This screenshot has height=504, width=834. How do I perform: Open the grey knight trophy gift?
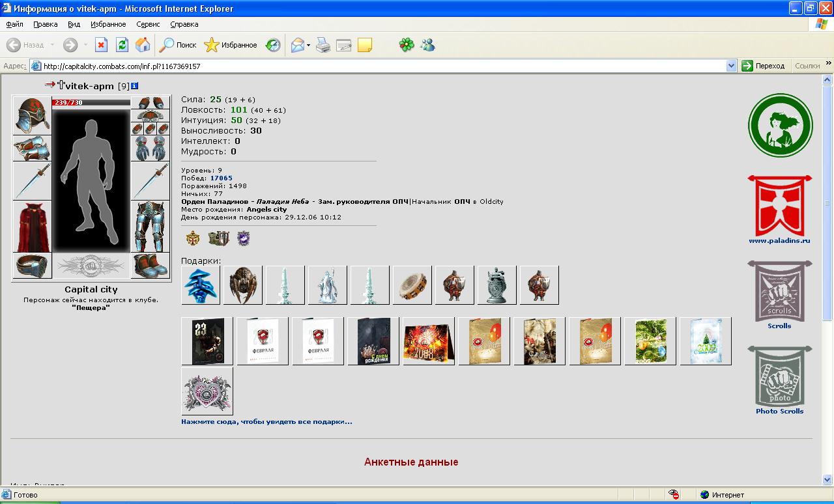pyautogui.click(x=497, y=285)
